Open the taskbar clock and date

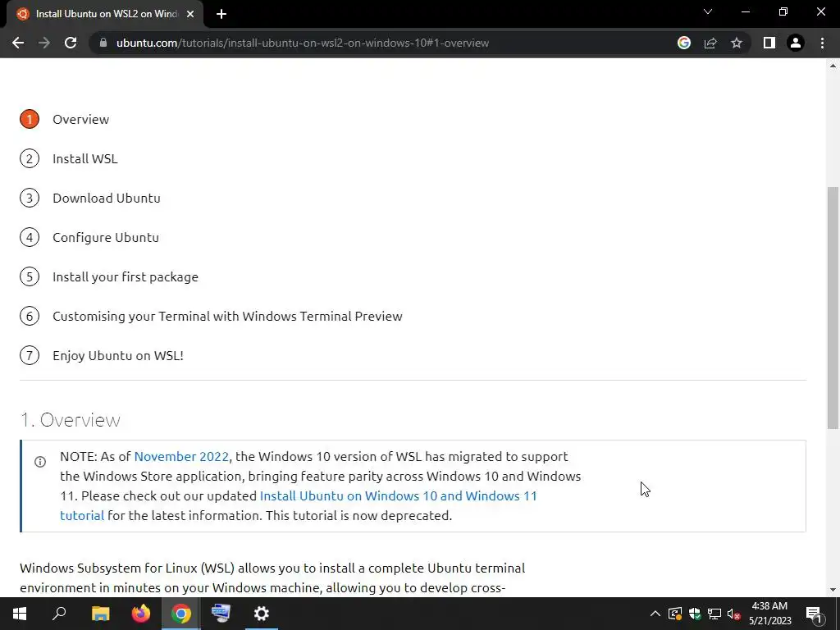pyautogui.click(x=769, y=614)
